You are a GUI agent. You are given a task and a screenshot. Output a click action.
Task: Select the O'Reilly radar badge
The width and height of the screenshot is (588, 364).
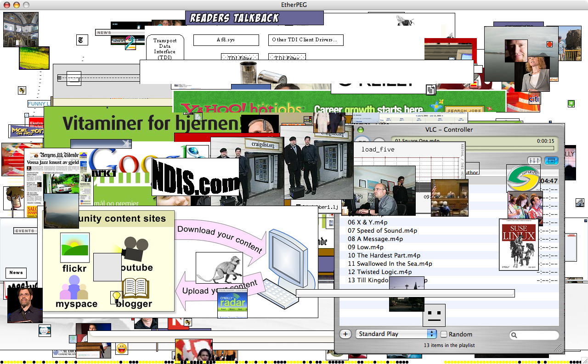click(x=232, y=303)
